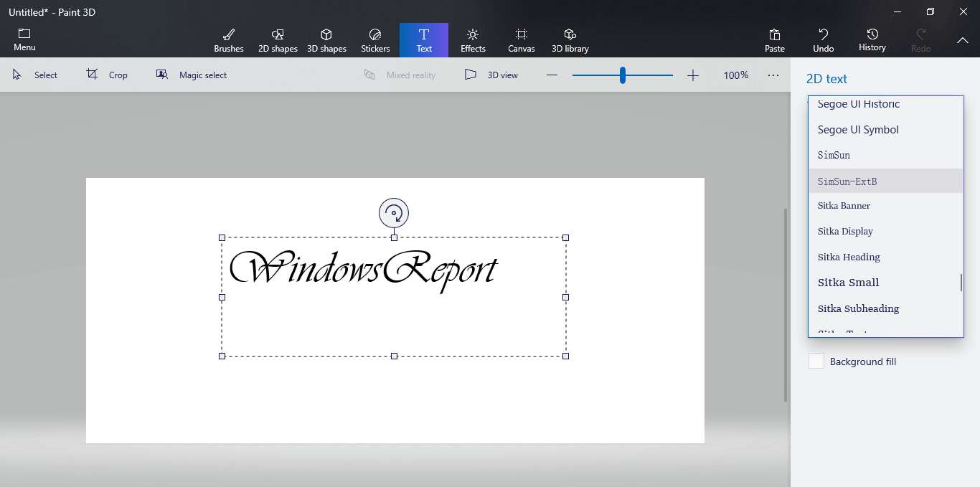The image size is (980, 487).
Task: Choose the Crop tool
Action: (x=107, y=75)
